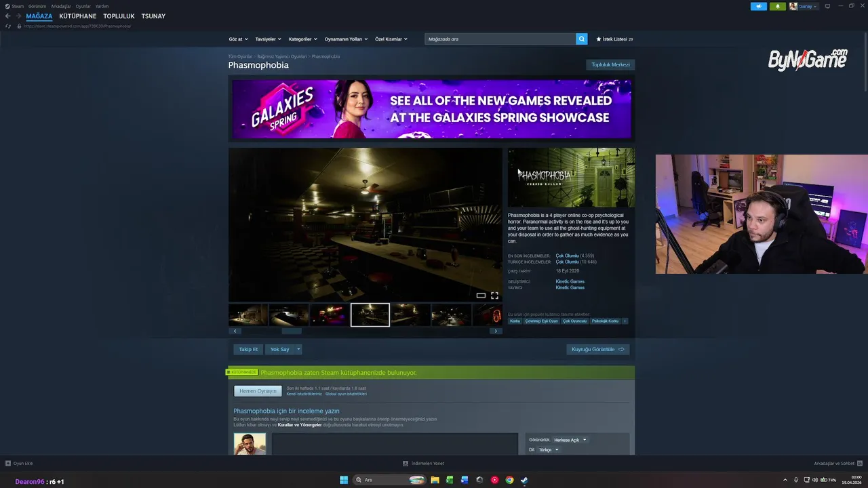This screenshot has height=488, width=868.
Task: Open the Dil Türkçe language dropdown
Action: click(x=548, y=449)
